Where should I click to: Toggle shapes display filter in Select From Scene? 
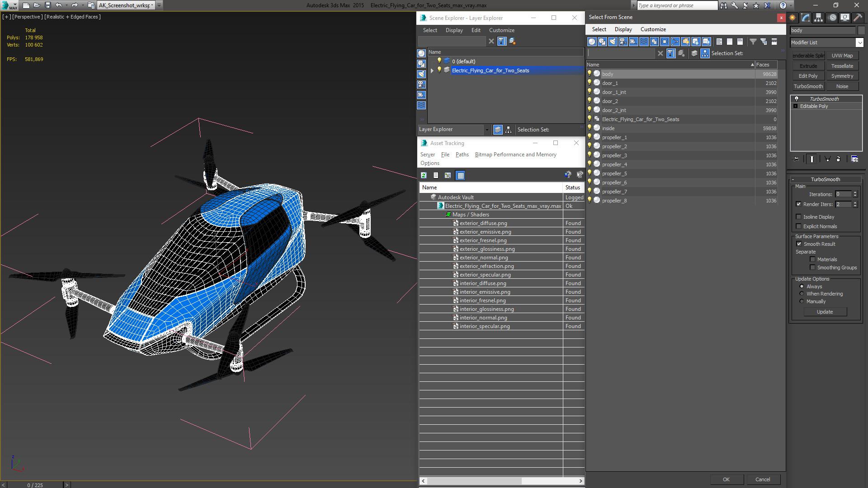click(x=602, y=42)
